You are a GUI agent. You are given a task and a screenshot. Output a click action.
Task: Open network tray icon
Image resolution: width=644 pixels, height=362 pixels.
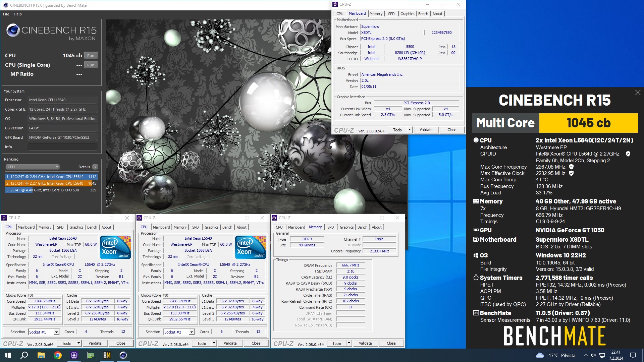602,355
